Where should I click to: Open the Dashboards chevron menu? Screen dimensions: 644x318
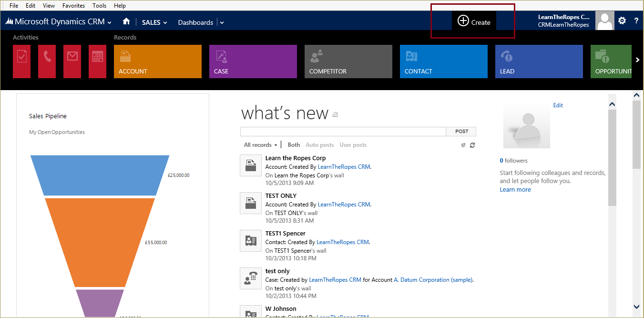click(221, 22)
